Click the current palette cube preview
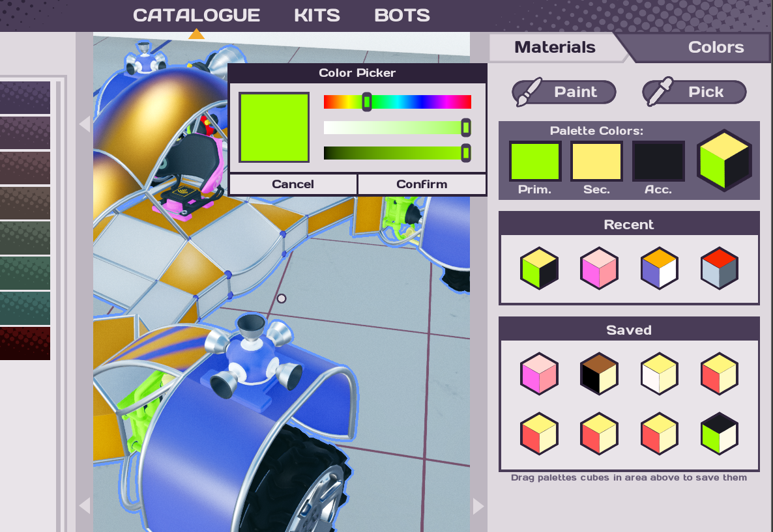This screenshot has width=773, height=532. [x=724, y=160]
